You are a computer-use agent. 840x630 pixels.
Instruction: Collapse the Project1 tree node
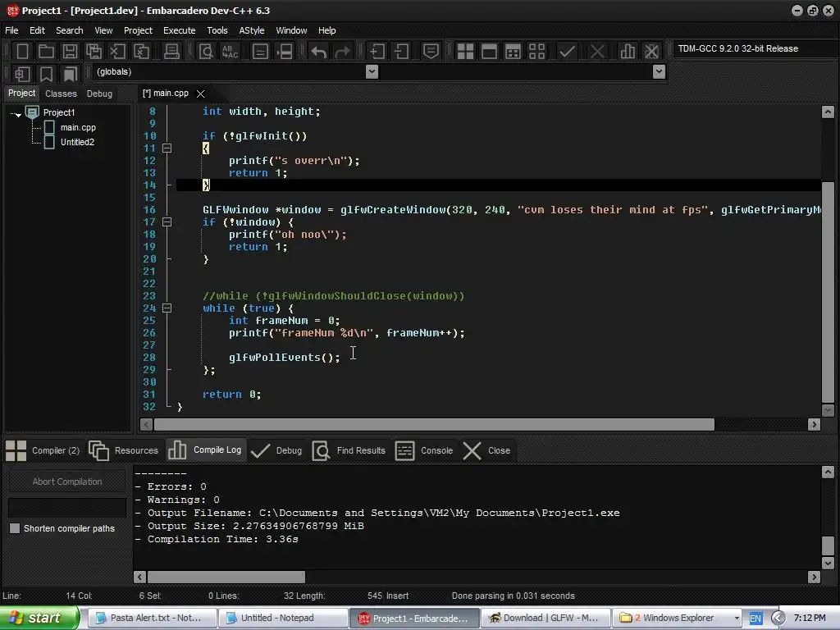pyautogui.click(x=16, y=114)
